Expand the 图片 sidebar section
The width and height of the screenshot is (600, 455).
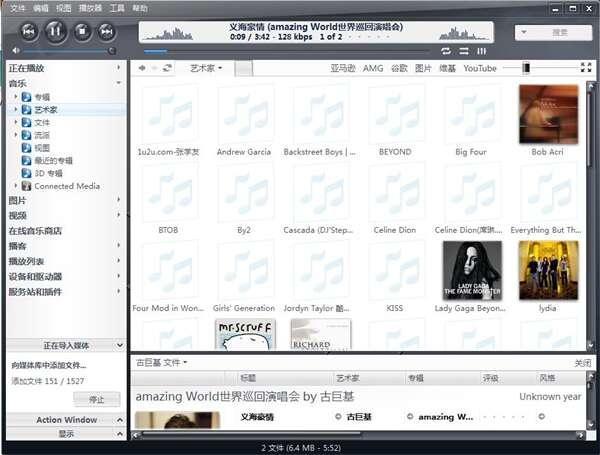pyautogui.click(x=119, y=200)
